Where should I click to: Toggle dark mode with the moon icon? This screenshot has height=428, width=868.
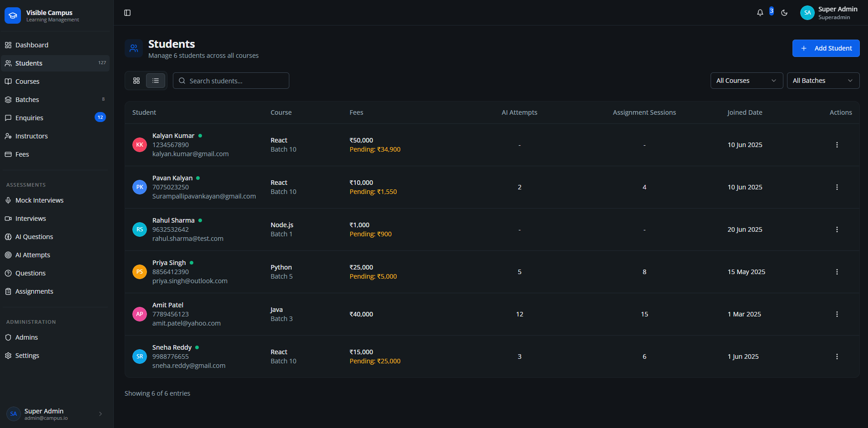[784, 12]
